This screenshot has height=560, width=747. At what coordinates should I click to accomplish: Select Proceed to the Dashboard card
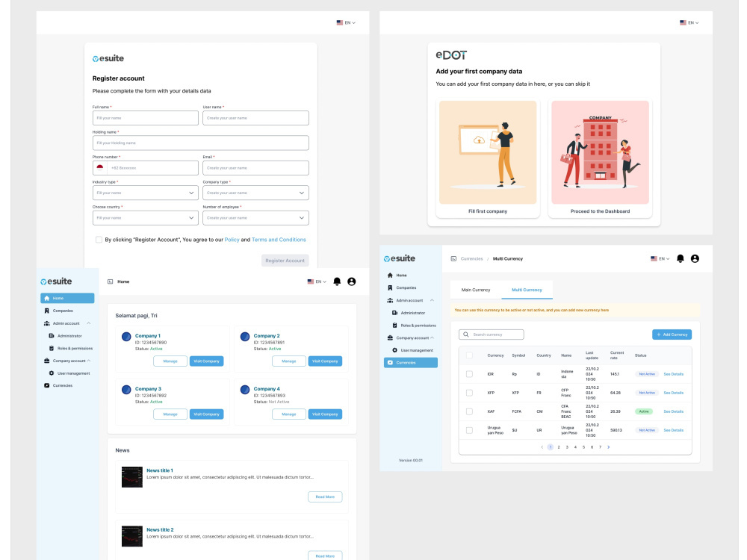pos(601,158)
